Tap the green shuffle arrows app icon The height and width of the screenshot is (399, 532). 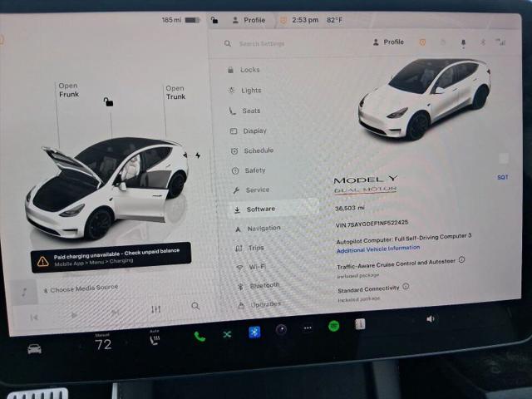(x=227, y=334)
